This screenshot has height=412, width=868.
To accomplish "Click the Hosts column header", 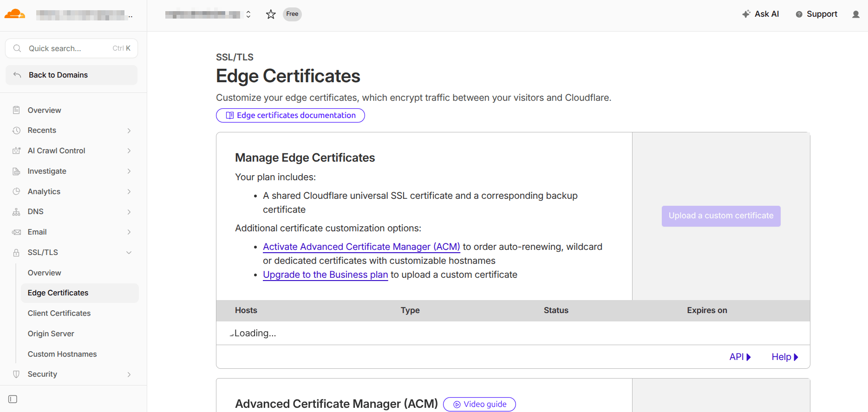I will (x=246, y=310).
